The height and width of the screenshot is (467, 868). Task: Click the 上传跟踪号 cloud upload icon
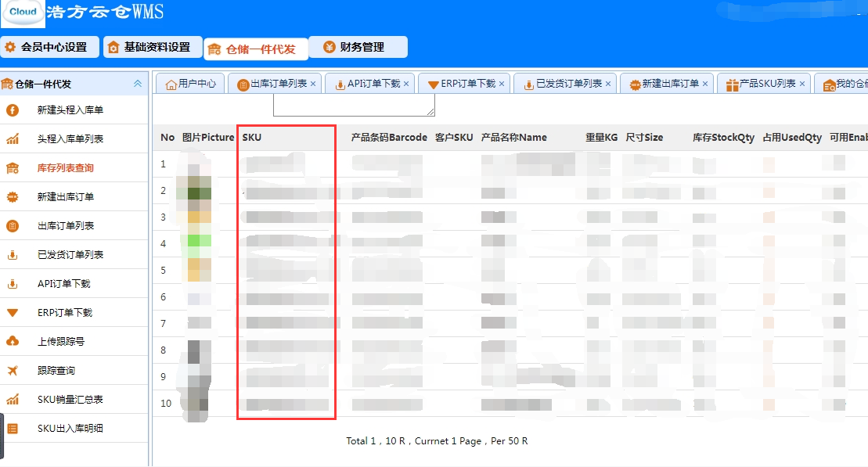coord(13,341)
